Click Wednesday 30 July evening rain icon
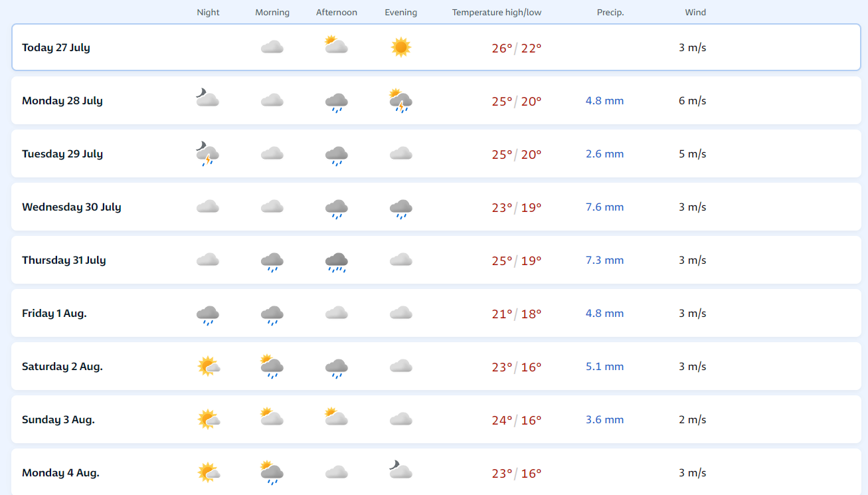 click(x=400, y=208)
